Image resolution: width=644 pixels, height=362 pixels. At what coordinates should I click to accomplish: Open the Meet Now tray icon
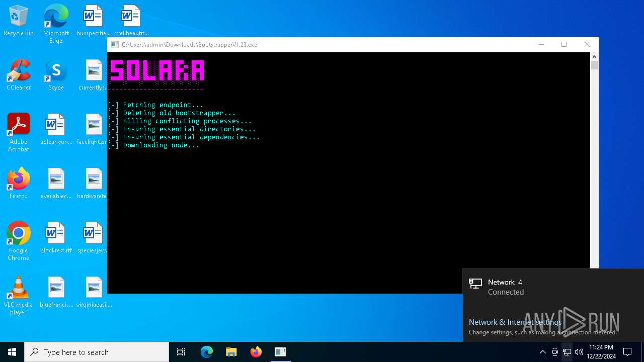pyautogui.click(x=555, y=352)
